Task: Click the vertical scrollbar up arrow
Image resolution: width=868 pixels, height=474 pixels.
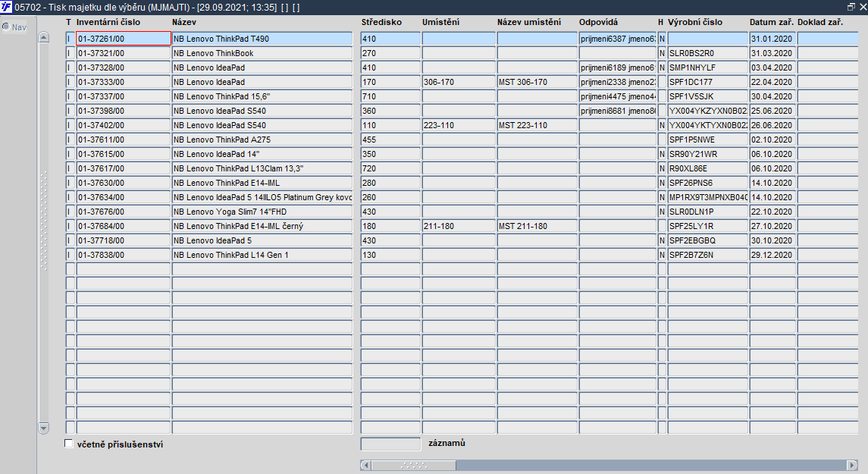Action: pos(44,38)
